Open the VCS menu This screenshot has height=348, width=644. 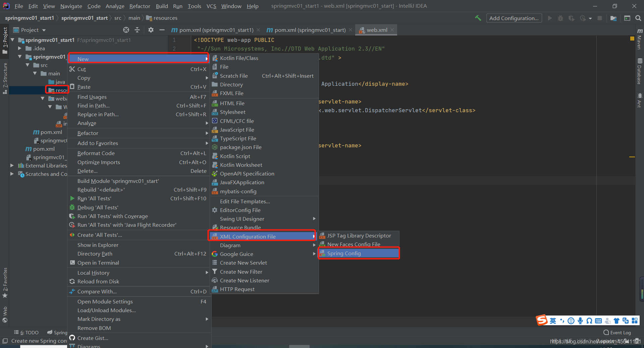(211, 6)
